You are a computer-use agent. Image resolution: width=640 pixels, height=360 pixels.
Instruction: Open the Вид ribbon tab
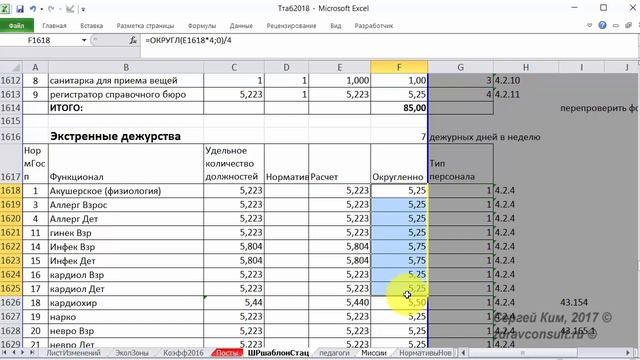point(336,26)
